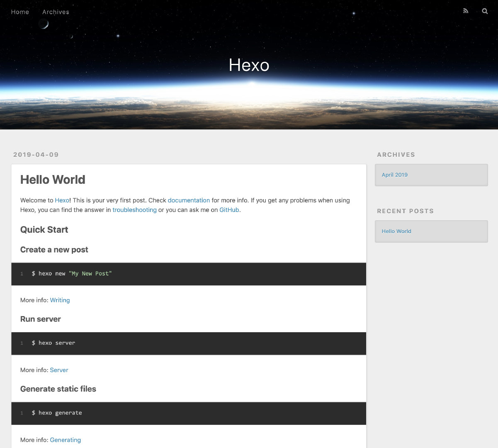Go to the Home menu item
This screenshot has height=448, width=498.
(x=20, y=12)
